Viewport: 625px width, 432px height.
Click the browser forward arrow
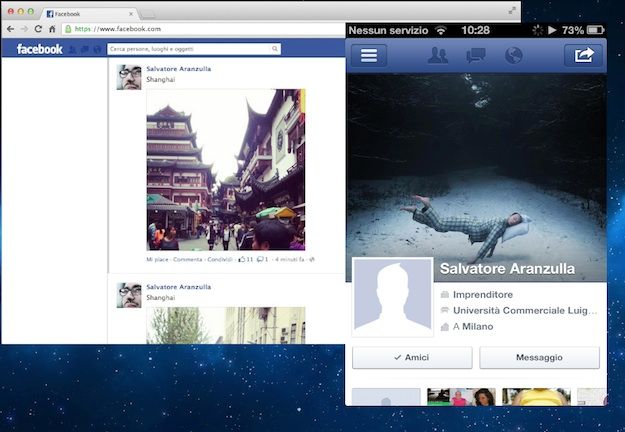24,29
